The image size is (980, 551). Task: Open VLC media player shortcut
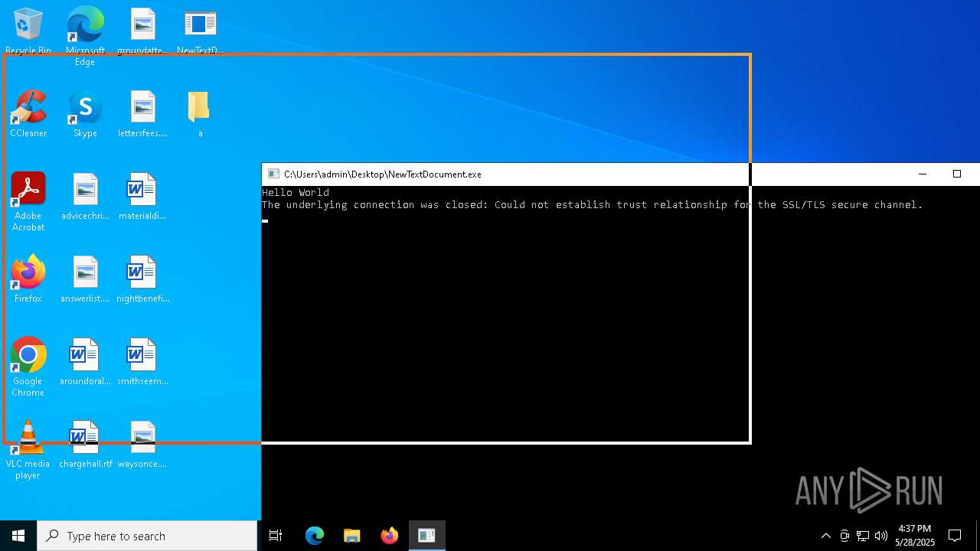pyautogui.click(x=28, y=449)
